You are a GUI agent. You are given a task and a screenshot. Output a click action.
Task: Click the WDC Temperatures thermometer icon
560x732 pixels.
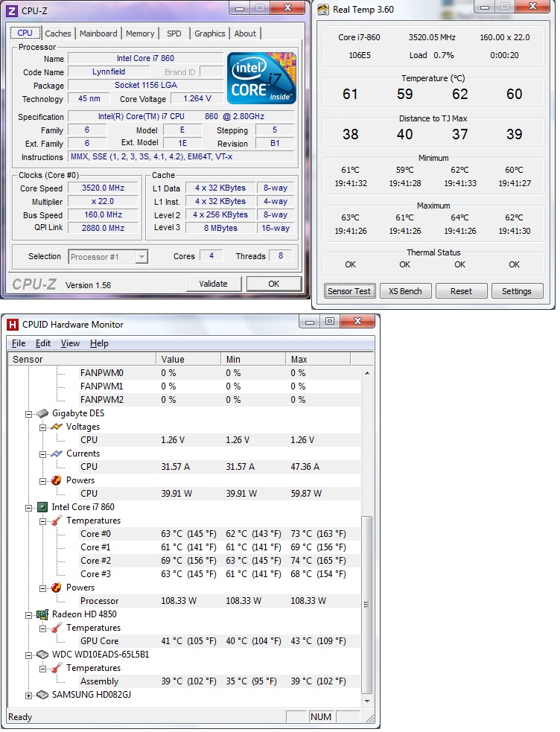57,668
